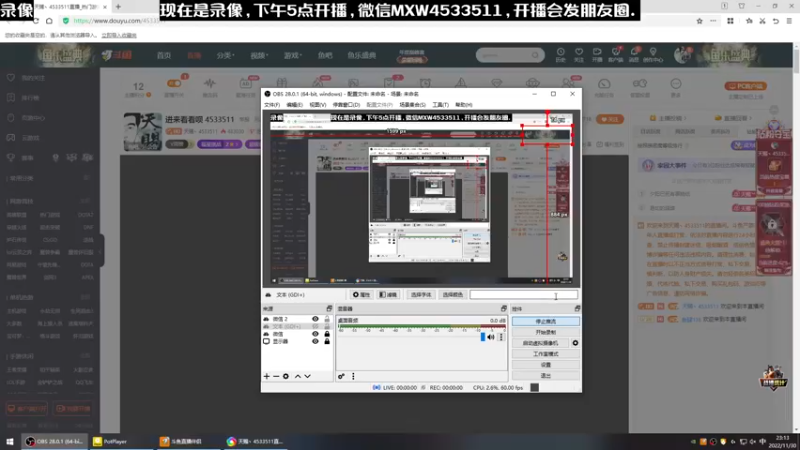Move selected source down

308,377
